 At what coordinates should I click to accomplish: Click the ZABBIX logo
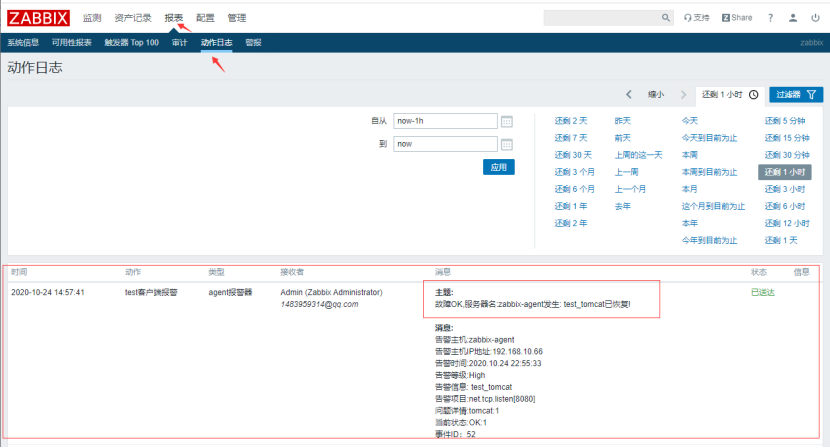(38, 18)
